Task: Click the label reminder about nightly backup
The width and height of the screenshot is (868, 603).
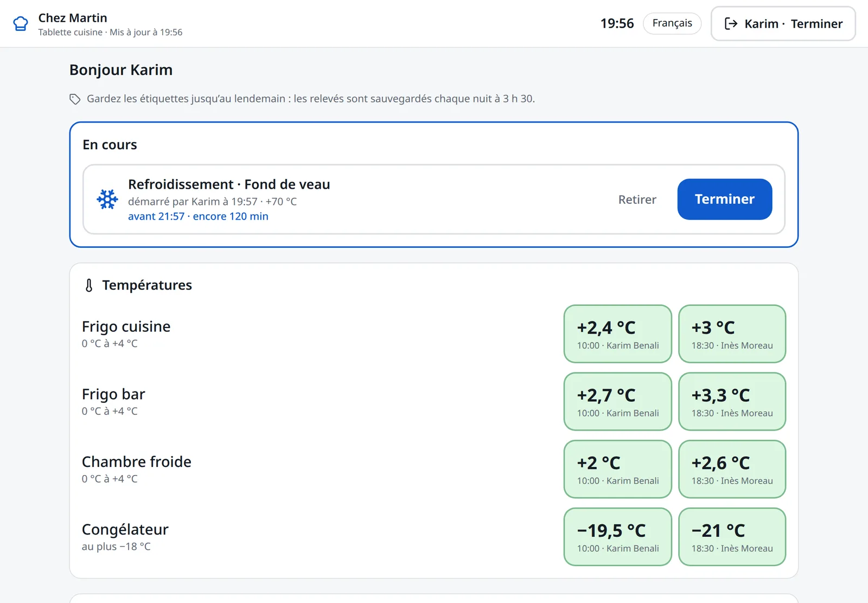Action: coord(311,99)
